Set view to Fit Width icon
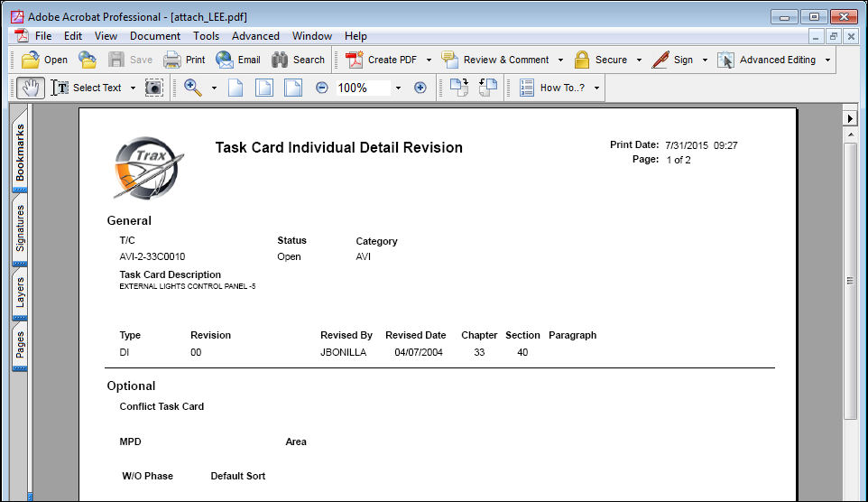This screenshot has height=502, width=868. [x=293, y=88]
